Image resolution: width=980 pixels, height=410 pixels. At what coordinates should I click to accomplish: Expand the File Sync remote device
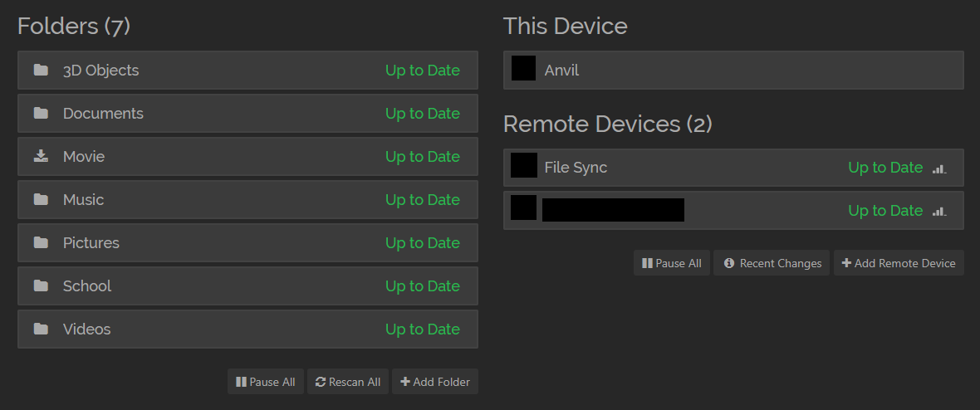(x=733, y=168)
